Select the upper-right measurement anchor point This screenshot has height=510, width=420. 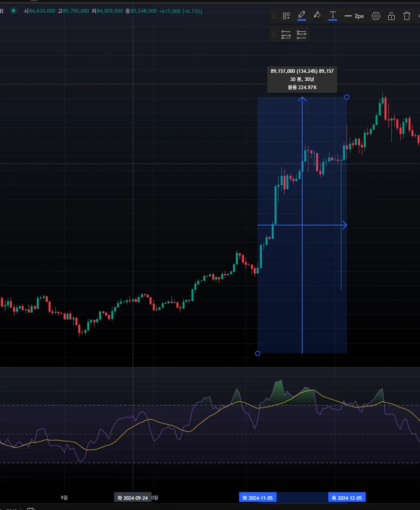(347, 97)
